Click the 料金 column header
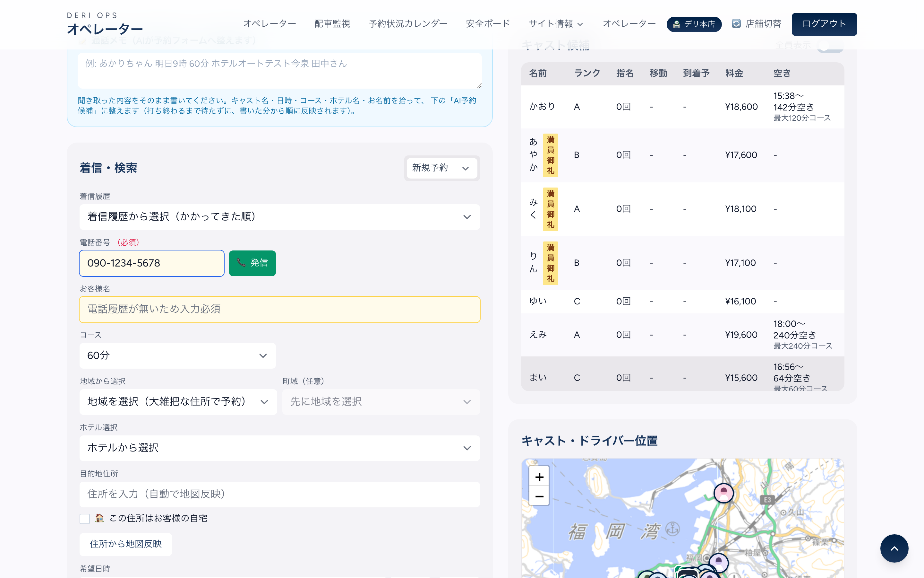 pyautogui.click(x=734, y=73)
